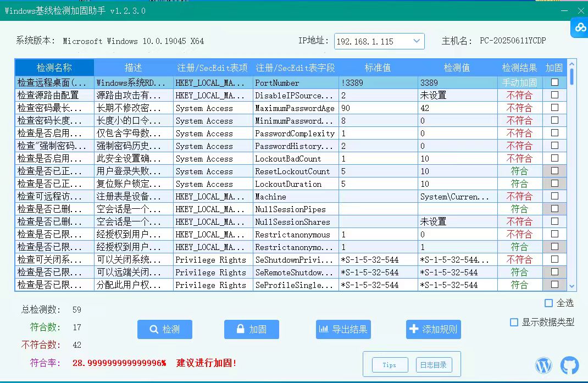Screen dimensions: 588x383
Task: Click 注册/SecEdit表字段 column header
Action: point(296,68)
